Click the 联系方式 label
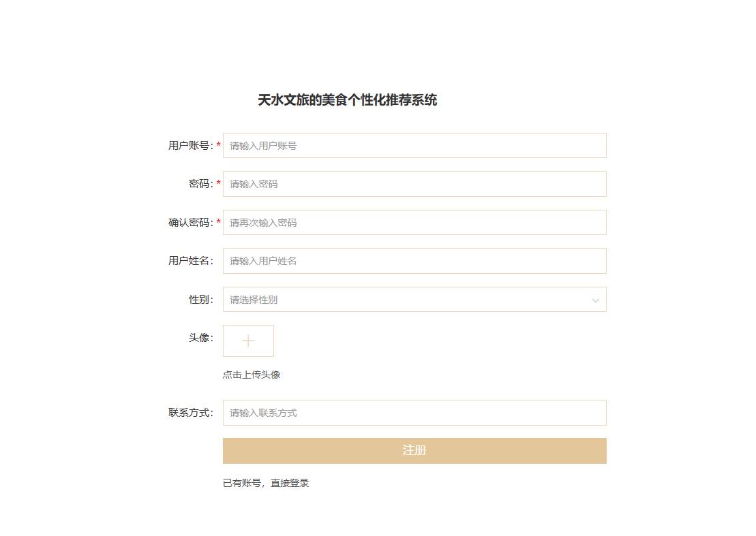Viewport: 756px width, 536px height. 190,413
